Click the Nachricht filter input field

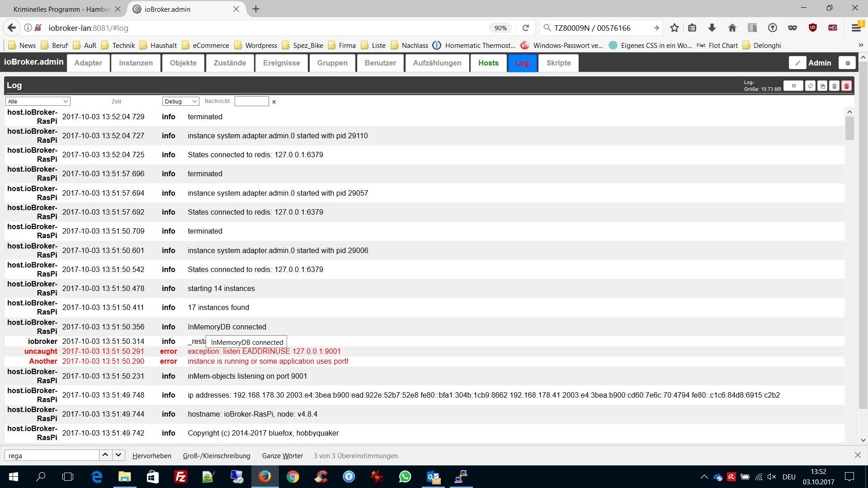click(251, 101)
